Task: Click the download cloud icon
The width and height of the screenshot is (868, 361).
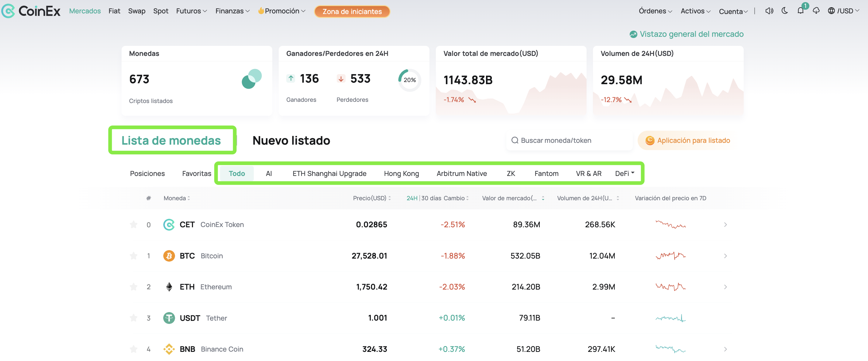Action: (816, 11)
